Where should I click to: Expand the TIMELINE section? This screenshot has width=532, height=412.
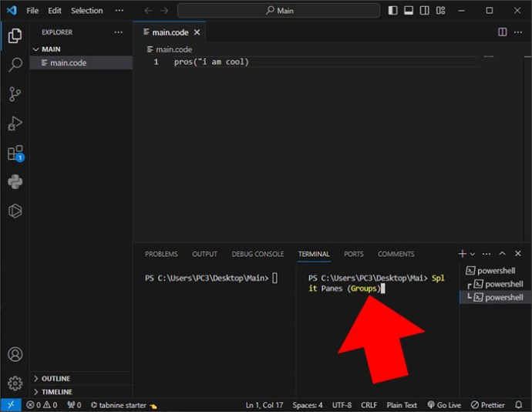pos(82,392)
